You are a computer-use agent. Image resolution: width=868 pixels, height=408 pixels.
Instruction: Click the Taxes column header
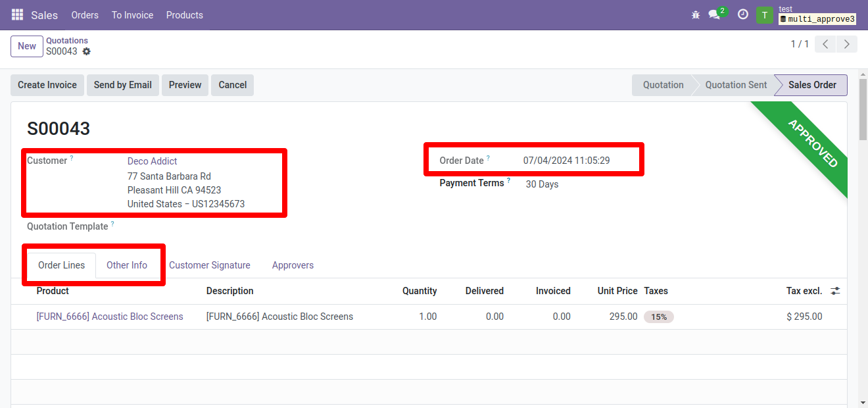[x=656, y=291]
